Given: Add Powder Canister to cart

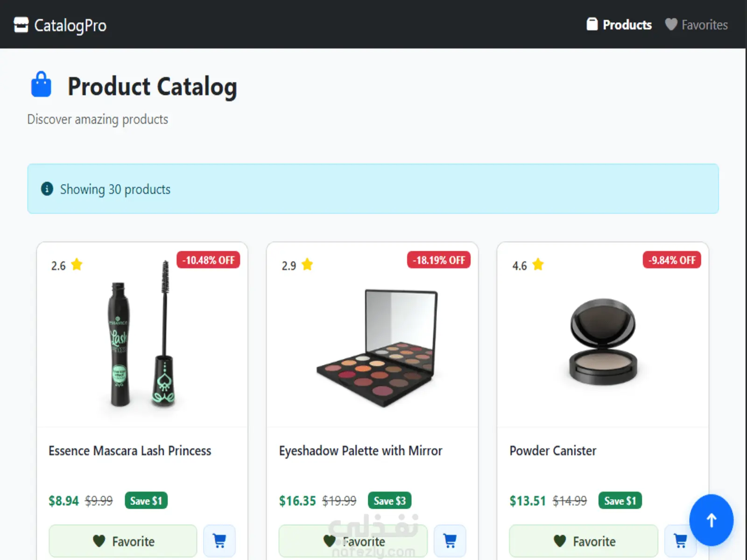Looking at the screenshot, I should pyautogui.click(x=679, y=541).
